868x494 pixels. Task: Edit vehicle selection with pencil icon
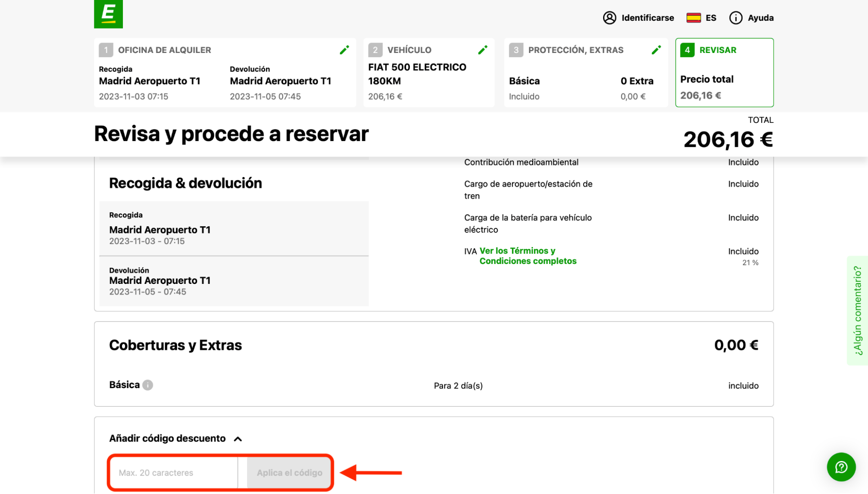point(482,50)
